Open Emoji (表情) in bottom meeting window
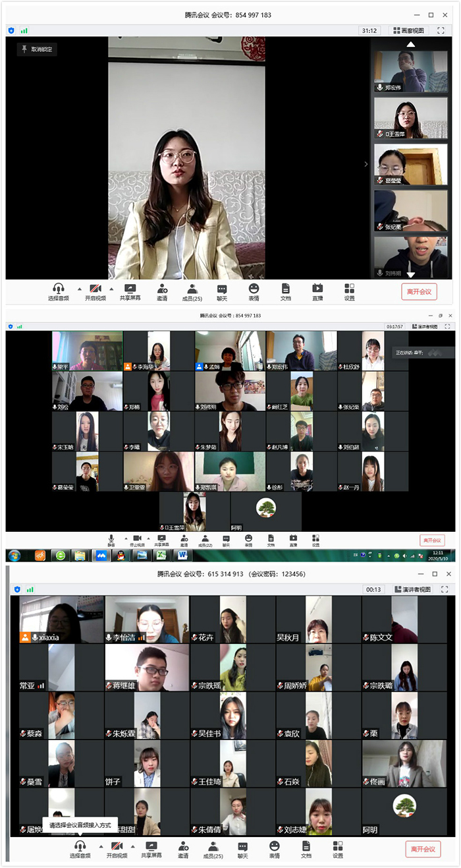Viewport: 461px width, 868px height. pyautogui.click(x=275, y=850)
